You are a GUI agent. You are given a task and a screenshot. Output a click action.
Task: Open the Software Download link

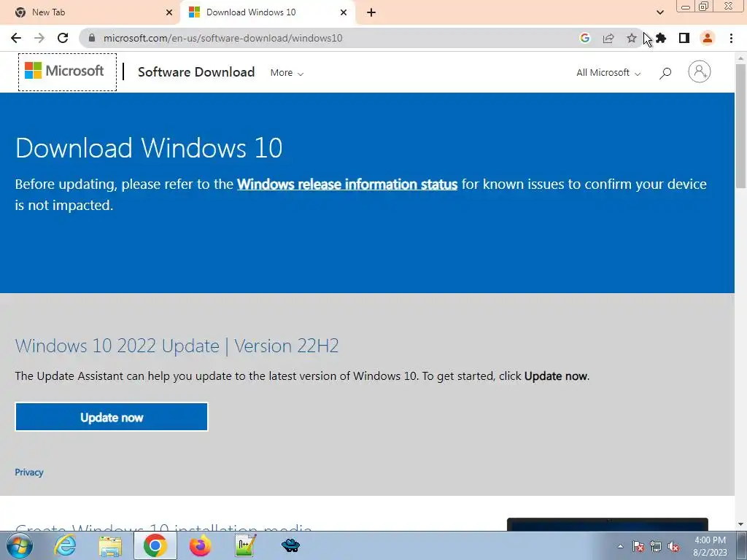click(196, 72)
